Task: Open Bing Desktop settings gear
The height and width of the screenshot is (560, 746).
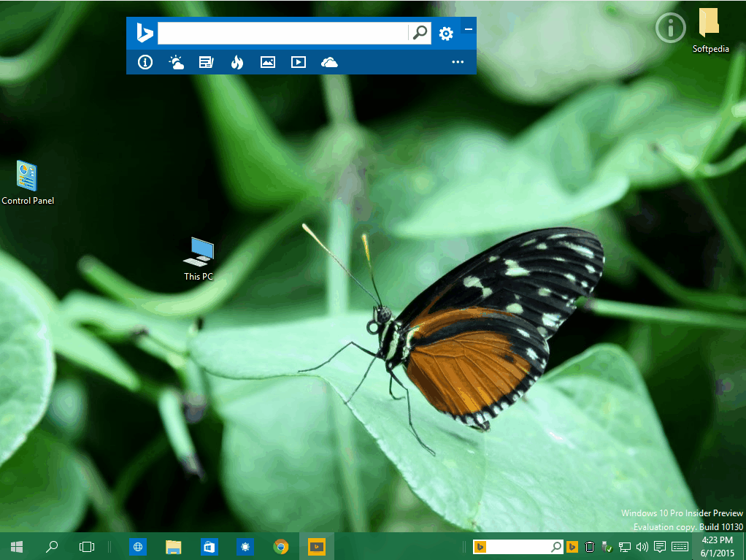Action: tap(446, 34)
